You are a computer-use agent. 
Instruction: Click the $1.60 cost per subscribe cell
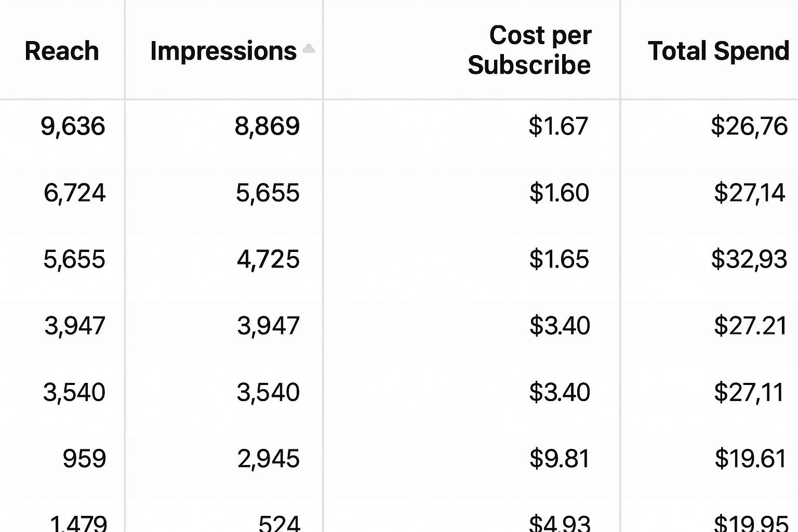click(559, 193)
